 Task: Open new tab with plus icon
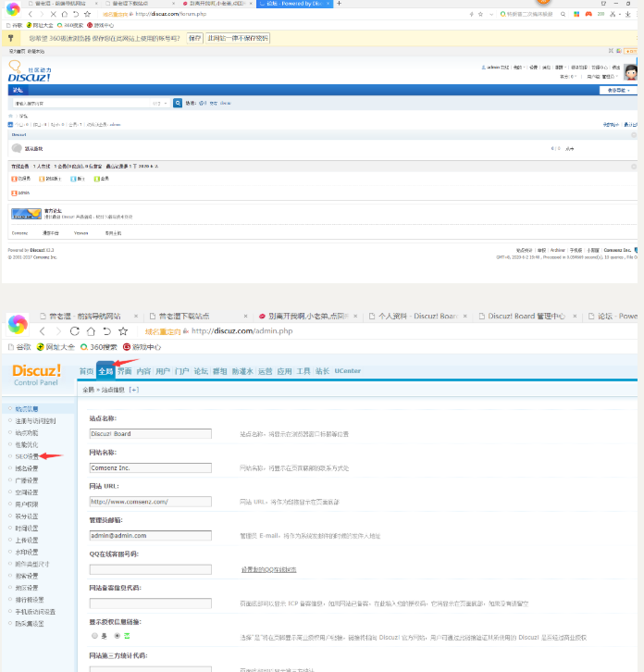pos(339,4)
